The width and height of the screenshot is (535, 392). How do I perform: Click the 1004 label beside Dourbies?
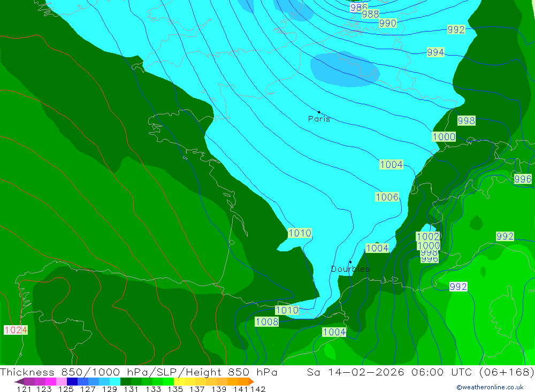[377, 248]
